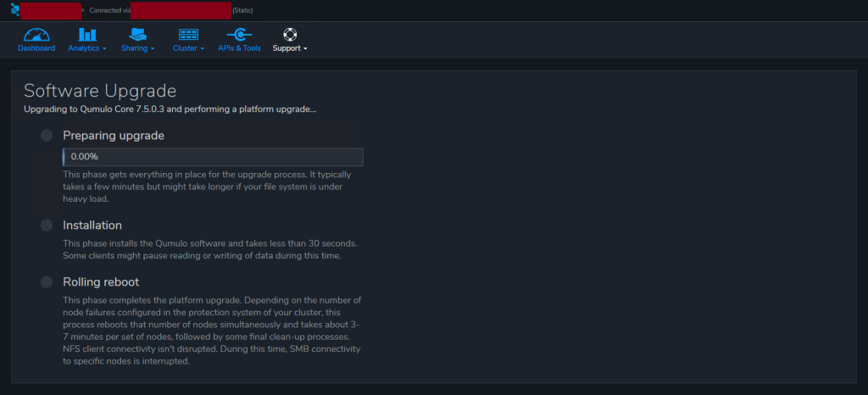Click the redacted cluster name in header
The height and width of the screenshot is (395, 868).
pos(51,10)
